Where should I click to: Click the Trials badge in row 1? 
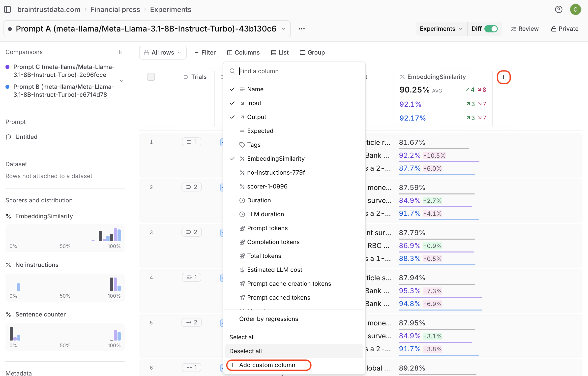pos(192,142)
